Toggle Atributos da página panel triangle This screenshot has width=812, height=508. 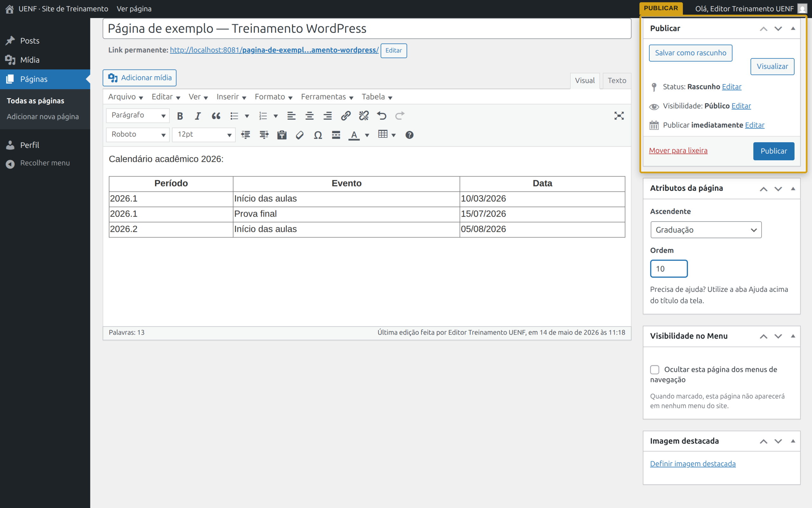point(793,189)
